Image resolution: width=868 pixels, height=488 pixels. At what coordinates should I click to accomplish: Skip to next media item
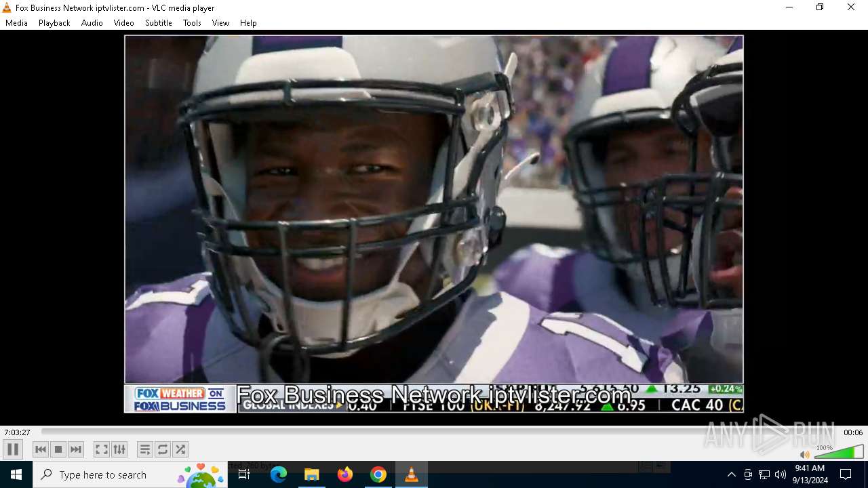click(x=76, y=449)
